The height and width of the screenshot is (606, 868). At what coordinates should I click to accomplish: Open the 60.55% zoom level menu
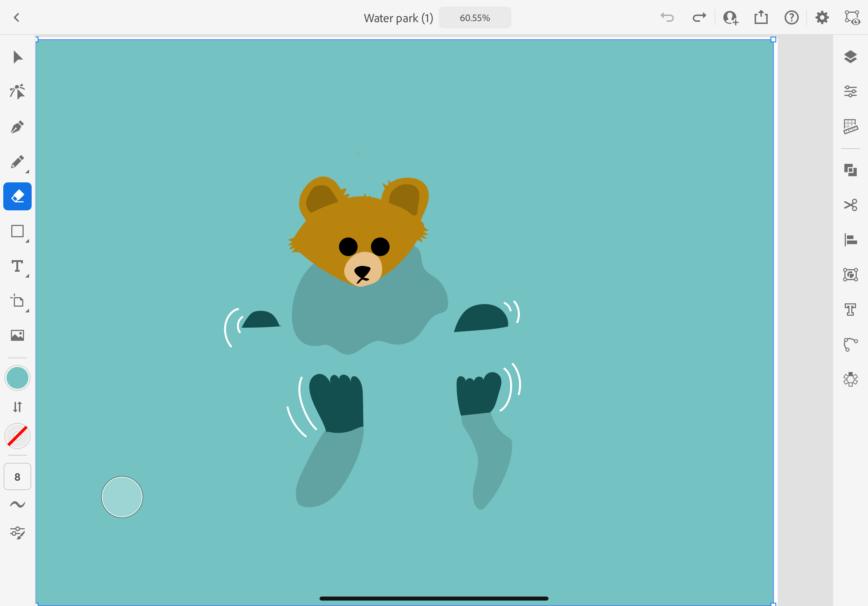click(x=474, y=18)
